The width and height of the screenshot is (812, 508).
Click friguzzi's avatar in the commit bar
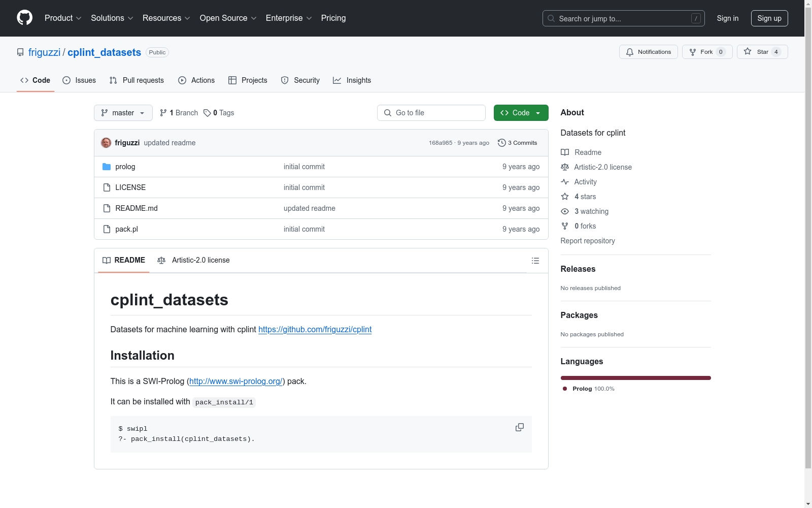106,143
